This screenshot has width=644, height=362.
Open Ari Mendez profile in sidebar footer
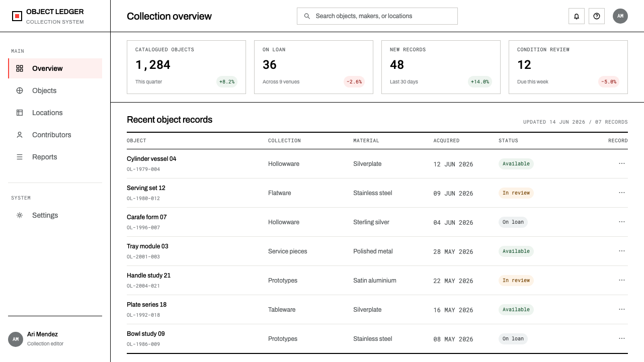coord(55,339)
